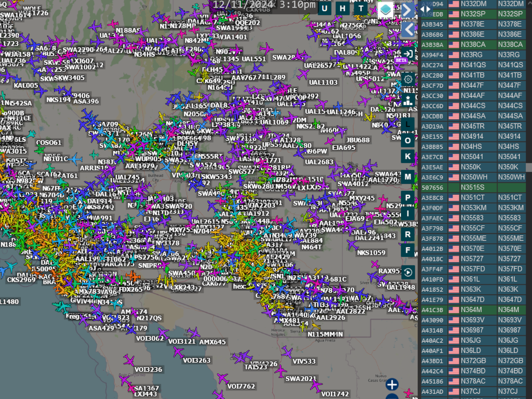Click the UAL2683 label on map
The height and width of the screenshot is (399, 532).
click(x=319, y=162)
